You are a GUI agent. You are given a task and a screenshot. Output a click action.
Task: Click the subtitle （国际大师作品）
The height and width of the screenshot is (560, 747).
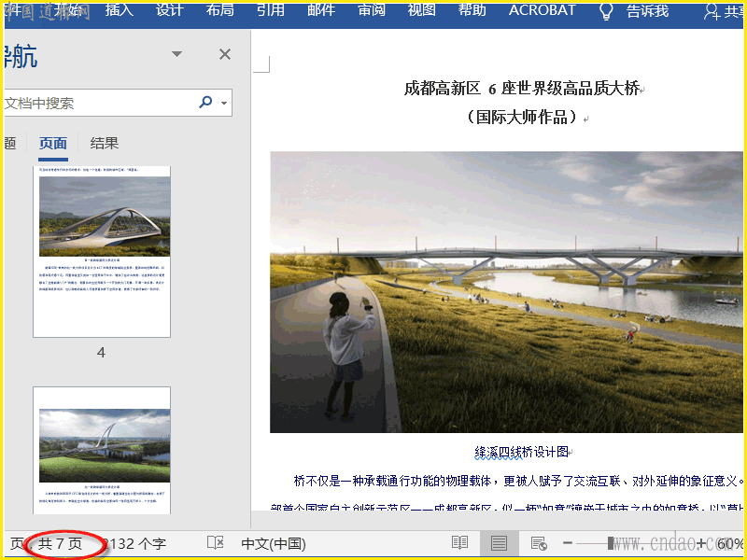click(x=522, y=117)
